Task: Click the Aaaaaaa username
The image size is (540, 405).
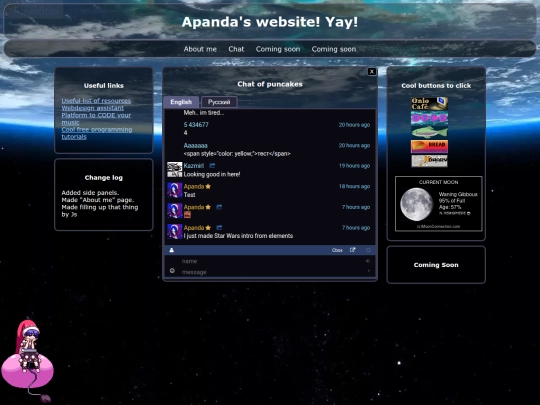Action: coord(195,146)
